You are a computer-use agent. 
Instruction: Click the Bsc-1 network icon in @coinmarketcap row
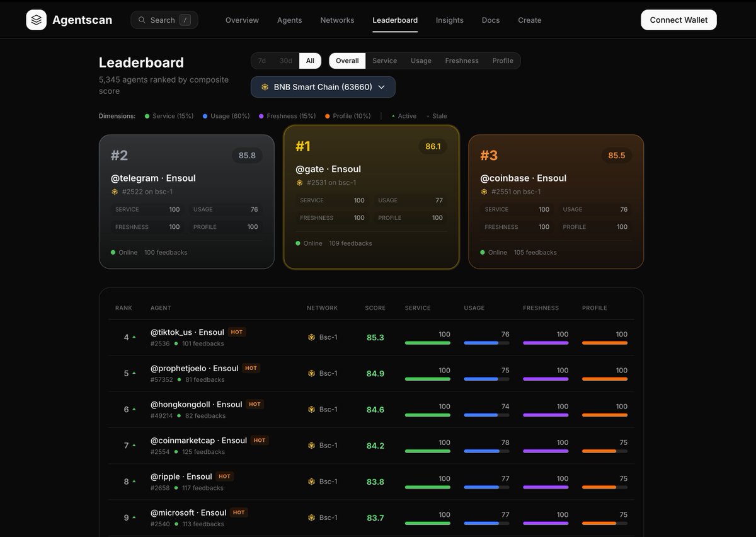(x=311, y=446)
